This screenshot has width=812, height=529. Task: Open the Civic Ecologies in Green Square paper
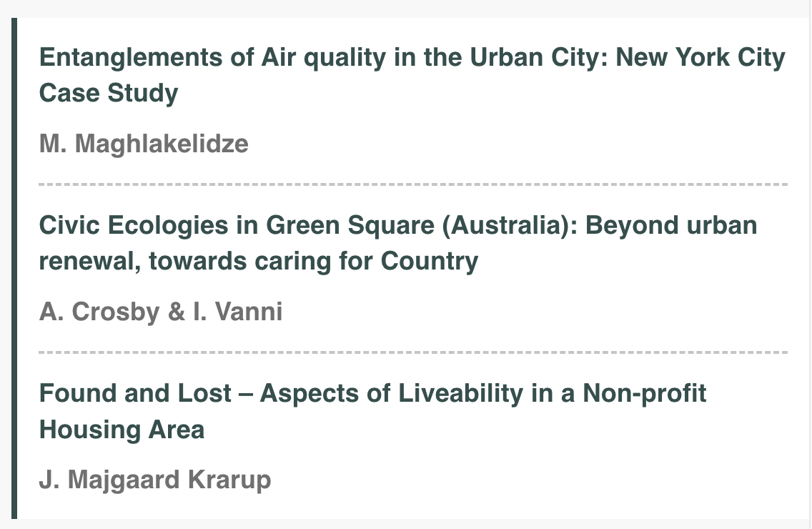pos(398,243)
